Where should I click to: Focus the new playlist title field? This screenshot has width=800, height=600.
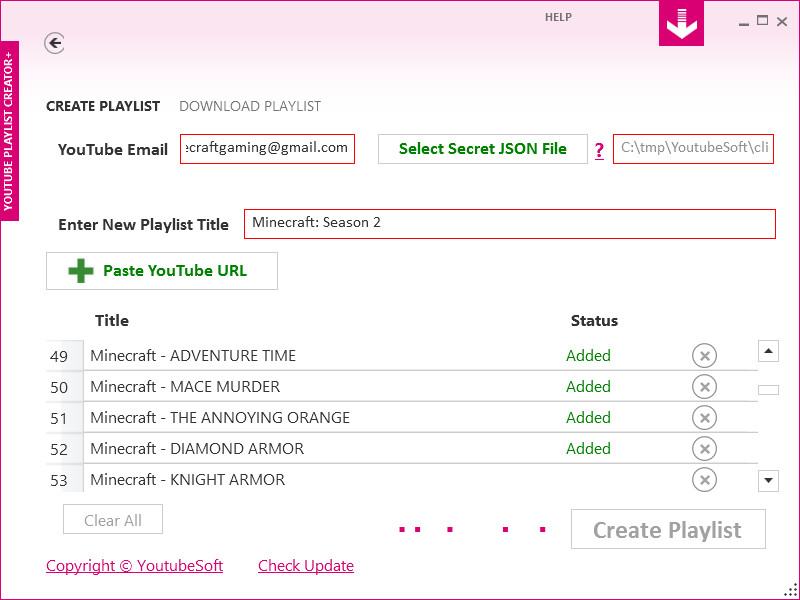510,224
